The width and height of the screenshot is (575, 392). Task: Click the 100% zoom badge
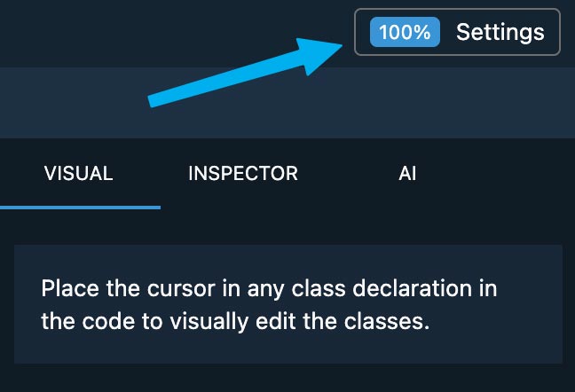(x=405, y=32)
